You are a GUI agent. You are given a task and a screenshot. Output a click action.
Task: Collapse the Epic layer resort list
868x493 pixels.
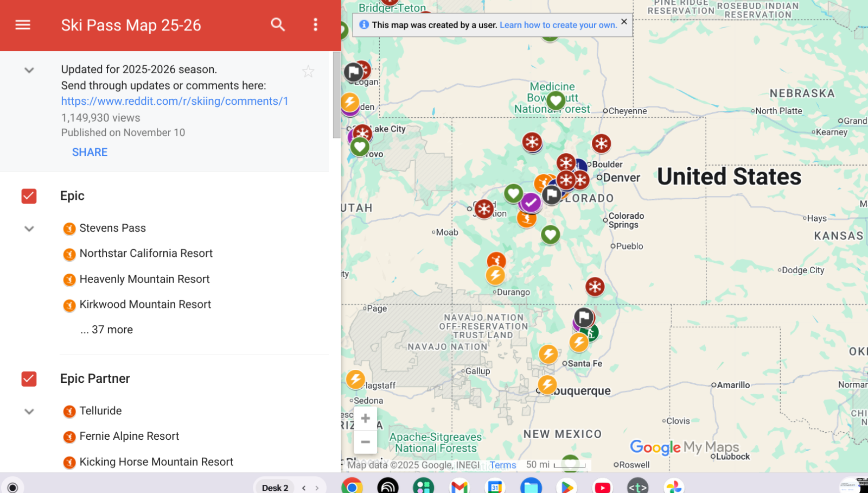(x=29, y=229)
